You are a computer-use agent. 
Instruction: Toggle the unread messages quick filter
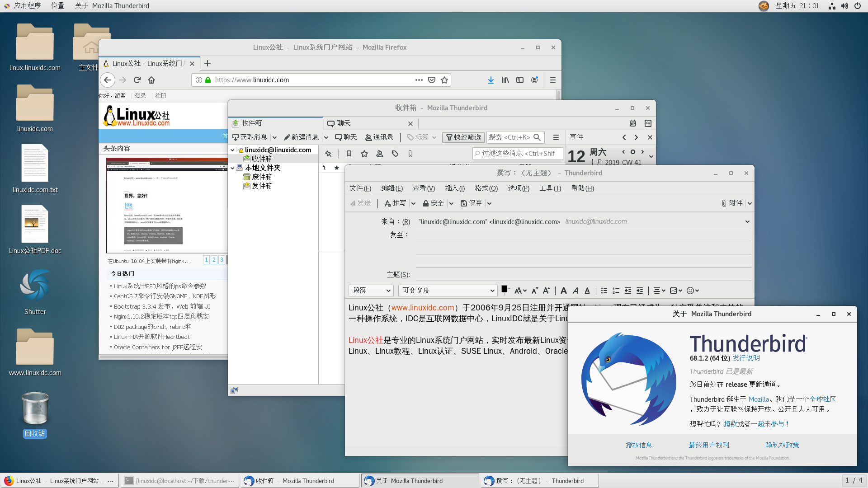tap(349, 154)
